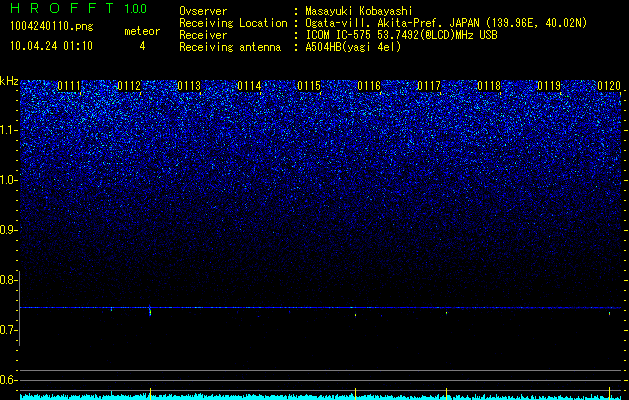
Task: Click the ICOM IC-575 receiver text
Action: pyautogui.click(x=401, y=35)
